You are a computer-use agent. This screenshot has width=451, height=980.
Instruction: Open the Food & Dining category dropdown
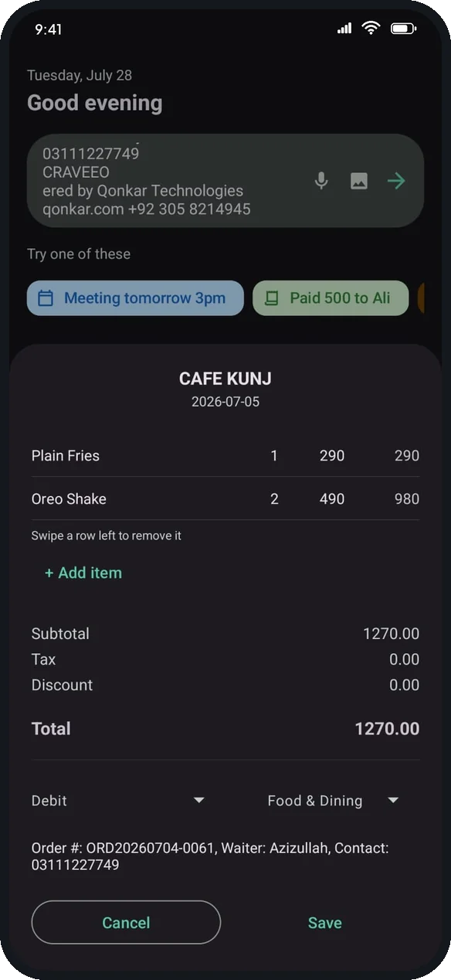333,801
